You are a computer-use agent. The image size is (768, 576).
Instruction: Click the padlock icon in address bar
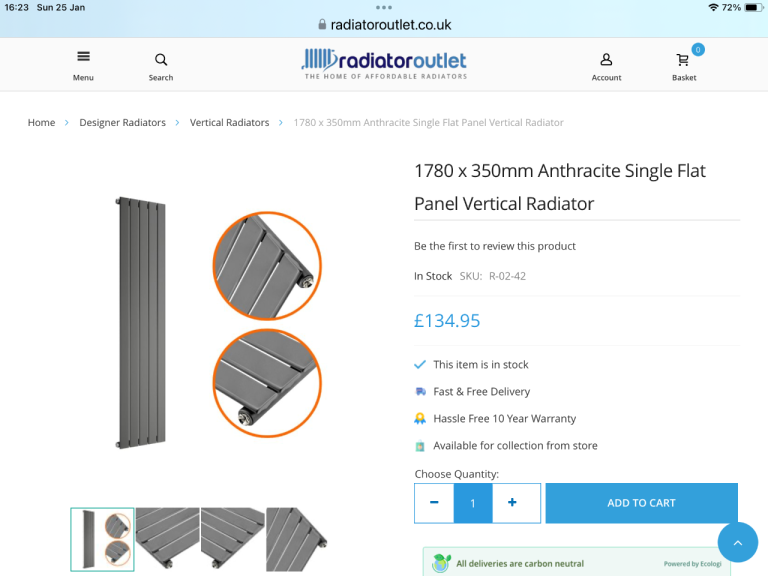tap(322, 24)
